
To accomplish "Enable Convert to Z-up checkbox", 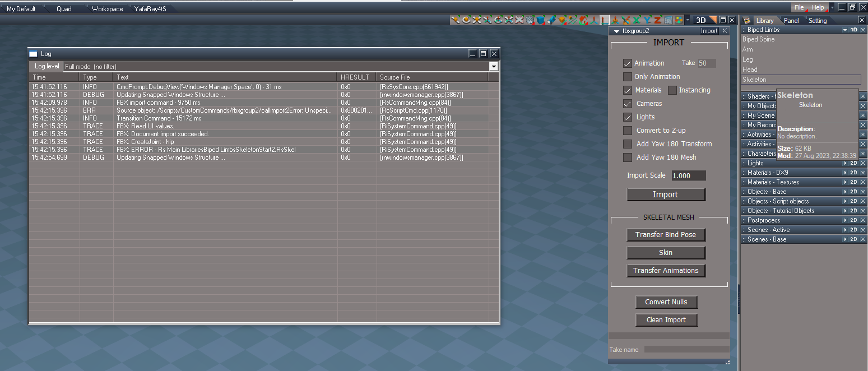I will [x=628, y=131].
